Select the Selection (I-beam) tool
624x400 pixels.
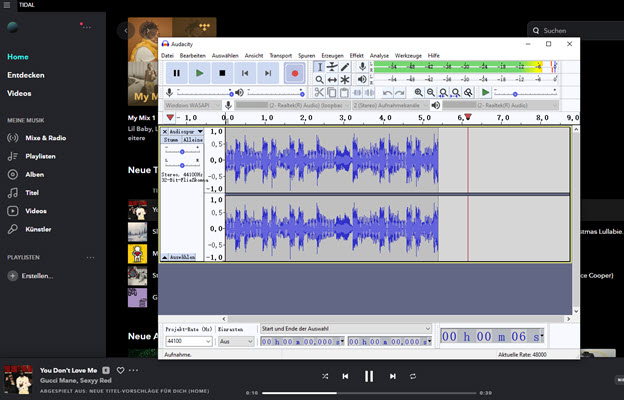[x=319, y=67]
